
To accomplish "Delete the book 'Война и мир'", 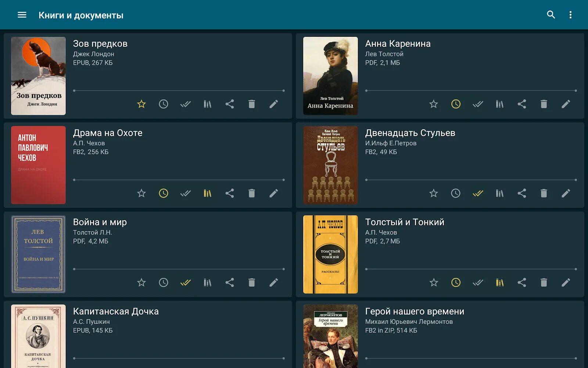I will (x=252, y=283).
